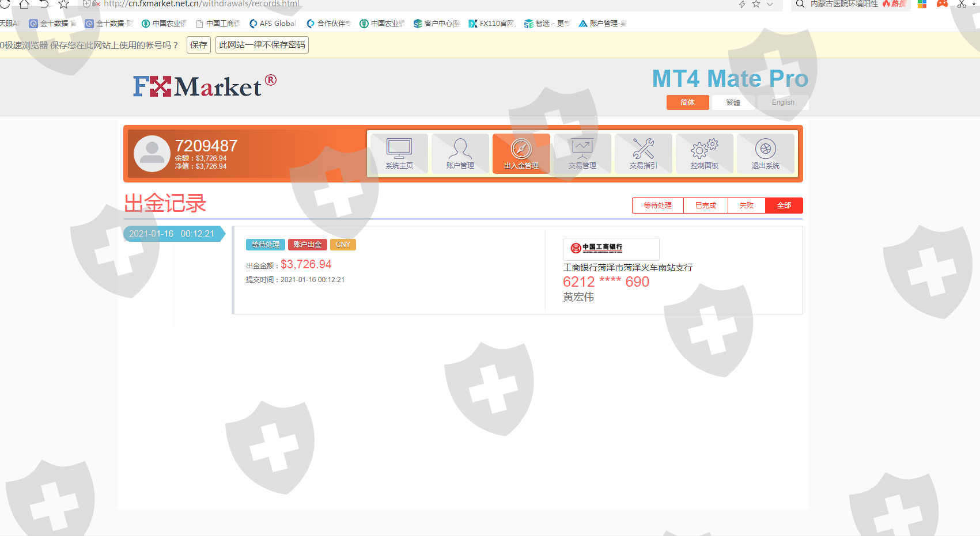Open the 中国工商银 bookmark
980x536 pixels.
(x=218, y=24)
